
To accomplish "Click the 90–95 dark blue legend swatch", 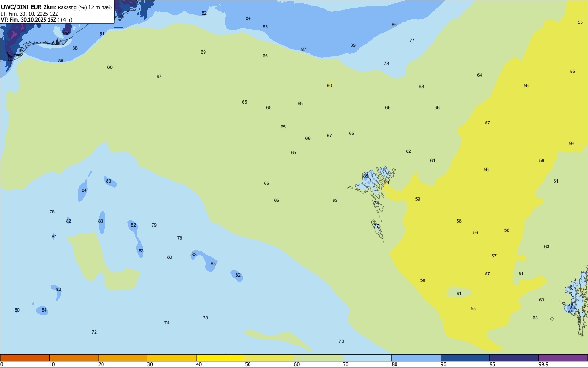I will click(465, 357).
